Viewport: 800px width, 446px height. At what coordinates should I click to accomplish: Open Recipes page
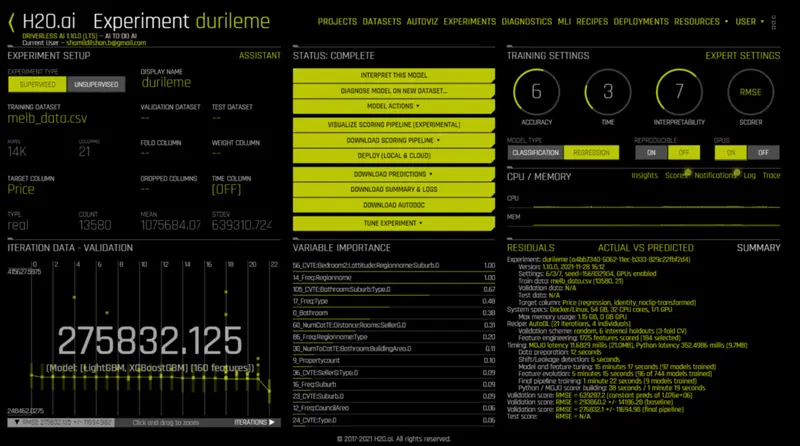(x=592, y=22)
